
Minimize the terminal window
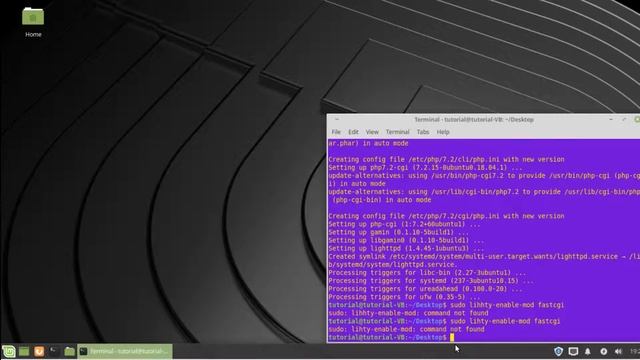(x=611, y=119)
